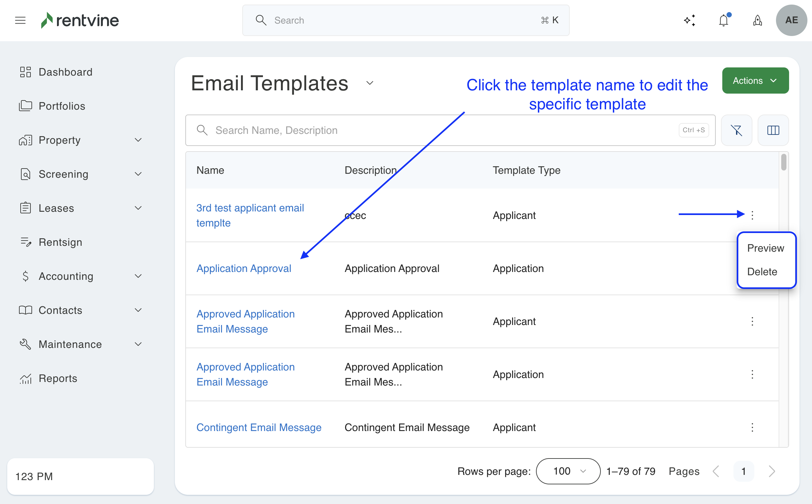Open the Email Templates title dropdown
812x504 pixels.
click(x=369, y=83)
